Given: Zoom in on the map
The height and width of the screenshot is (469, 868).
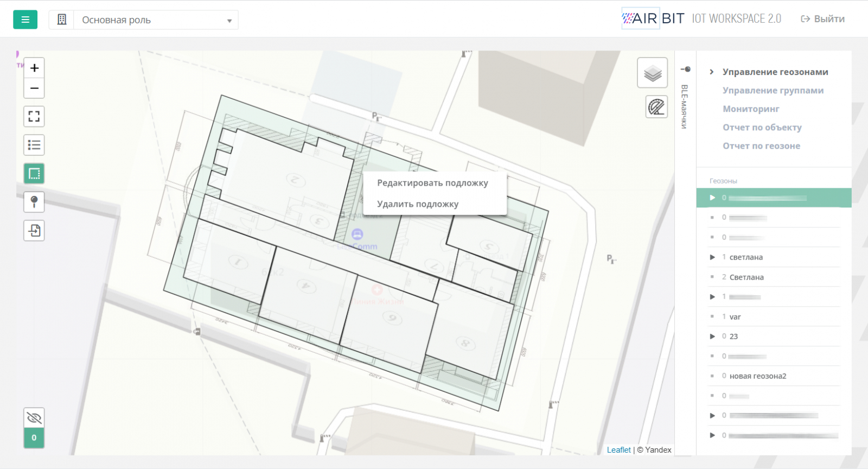Looking at the screenshot, I should (x=34, y=68).
